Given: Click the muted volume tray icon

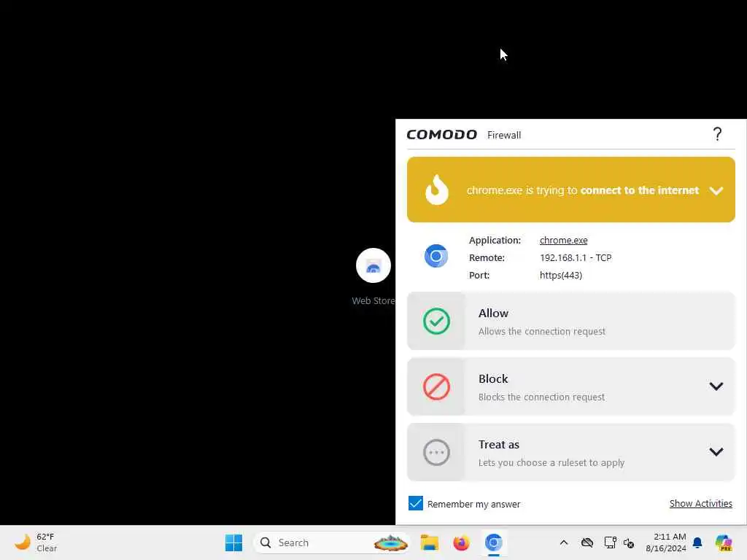Looking at the screenshot, I should tap(629, 542).
